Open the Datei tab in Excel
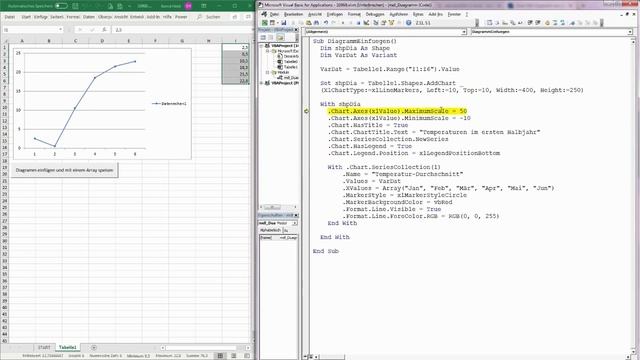 [10, 17]
